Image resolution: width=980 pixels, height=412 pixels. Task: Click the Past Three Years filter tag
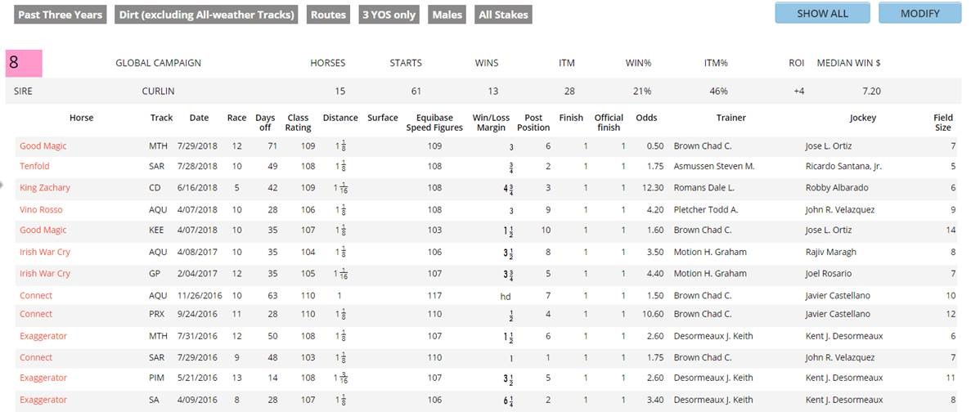61,15
